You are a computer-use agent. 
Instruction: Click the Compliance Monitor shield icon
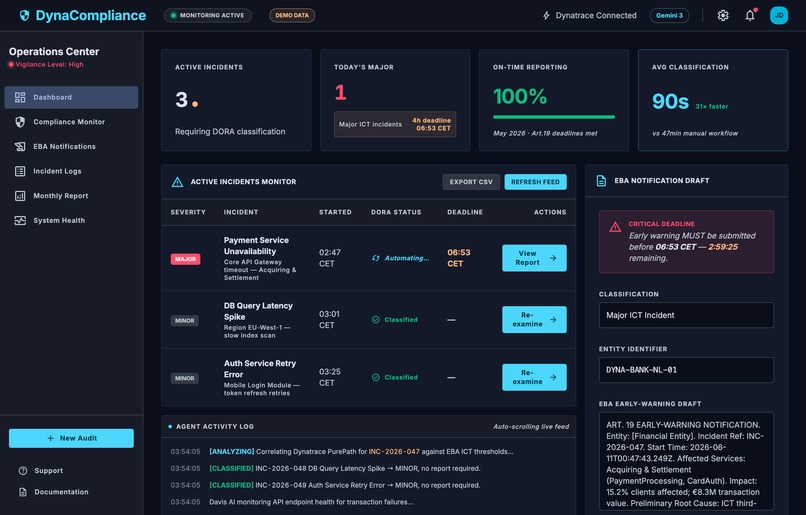click(20, 122)
